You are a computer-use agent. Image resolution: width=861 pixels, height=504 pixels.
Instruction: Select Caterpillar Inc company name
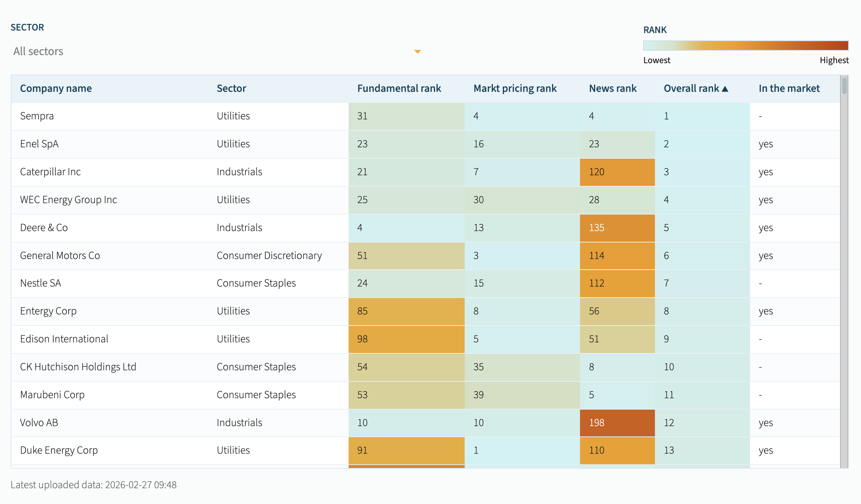[x=50, y=172]
